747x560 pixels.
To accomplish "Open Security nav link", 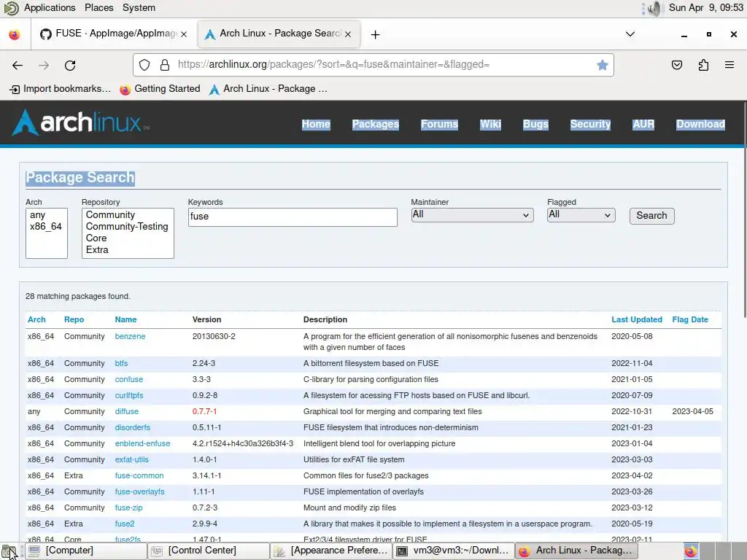I will (x=590, y=124).
